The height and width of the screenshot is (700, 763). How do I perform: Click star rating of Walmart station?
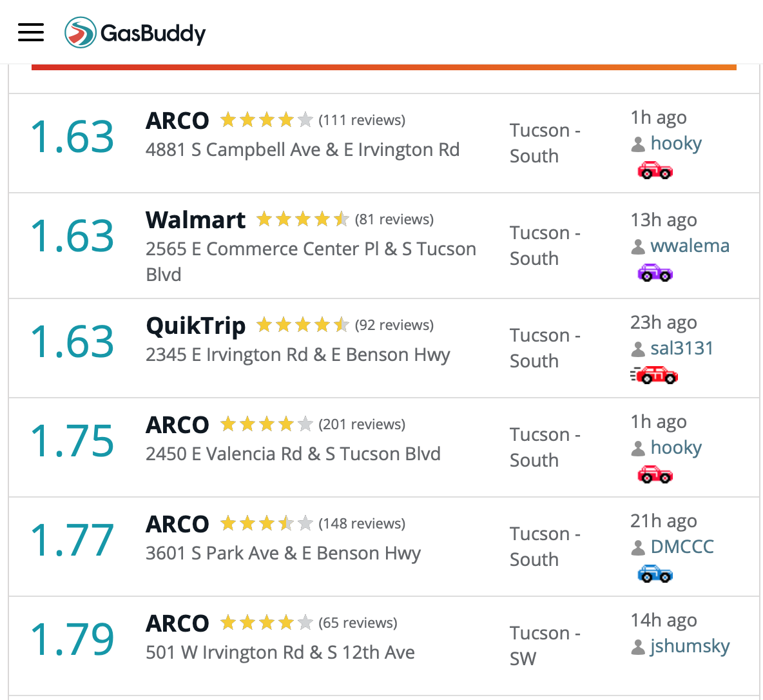[x=303, y=220]
